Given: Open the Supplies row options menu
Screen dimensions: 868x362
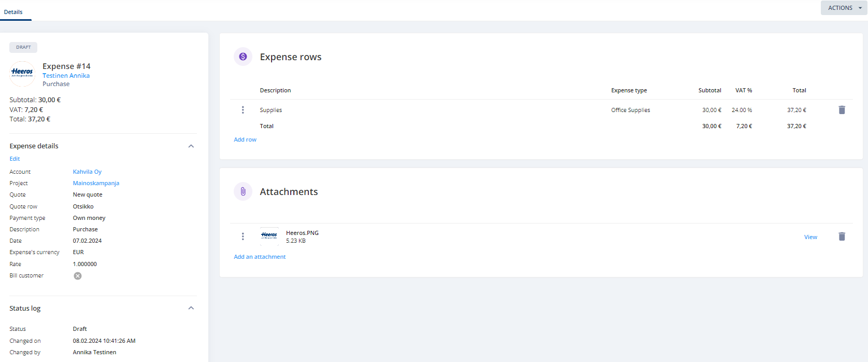Looking at the screenshot, I should [x=243, y=110].
